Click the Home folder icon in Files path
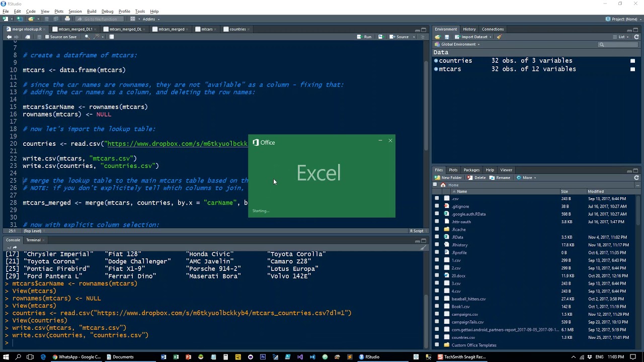The image size is (644, 362). 443,185
